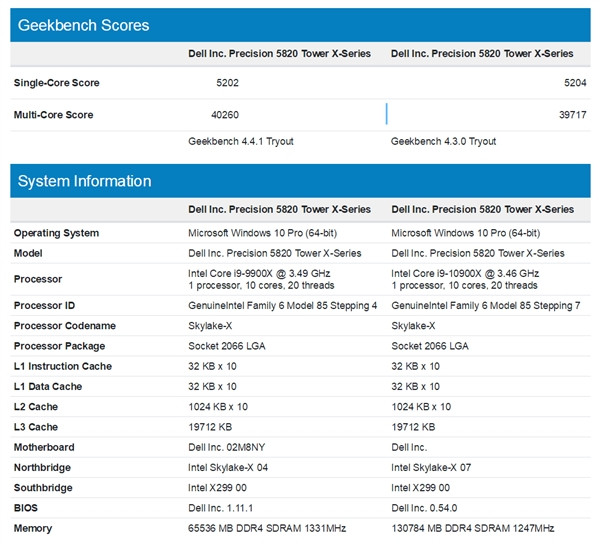600x545 pixels.
Task: Open the Geekbench 4.4.1 Tryout link
Action: 241,142
